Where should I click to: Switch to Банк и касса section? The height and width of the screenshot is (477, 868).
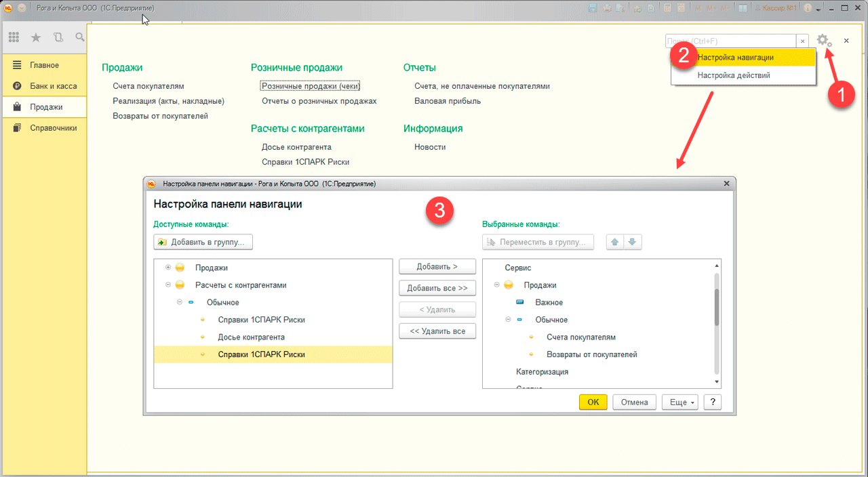point(53,86)
